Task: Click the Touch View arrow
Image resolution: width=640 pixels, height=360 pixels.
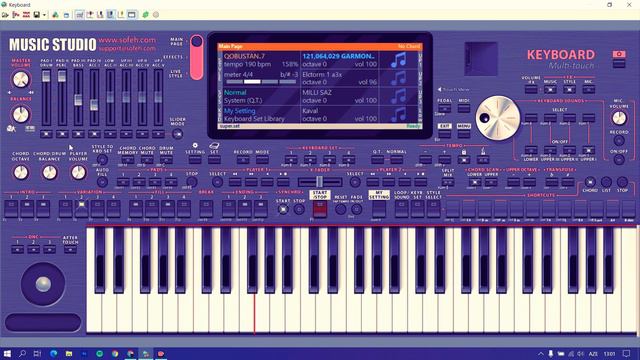Action: pyautogui.click(x=440, y=89)
